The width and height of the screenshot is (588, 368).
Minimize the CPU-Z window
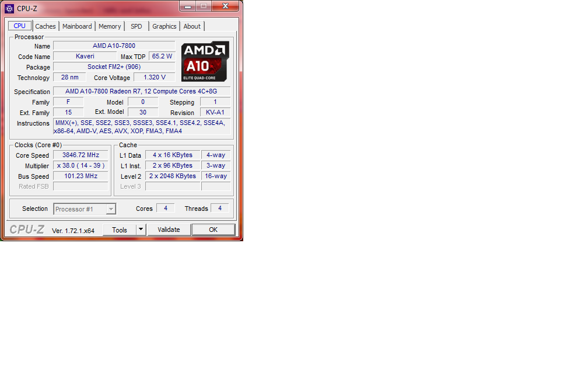click(x=187, y=6)
